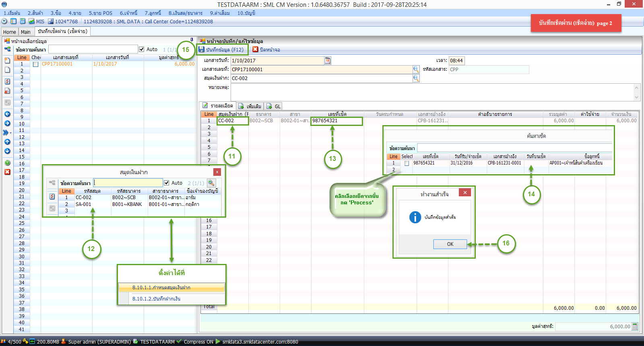Click the MIS chart icon in toolbar
This screenshot has width=644, height=346.
coord(31,21)
